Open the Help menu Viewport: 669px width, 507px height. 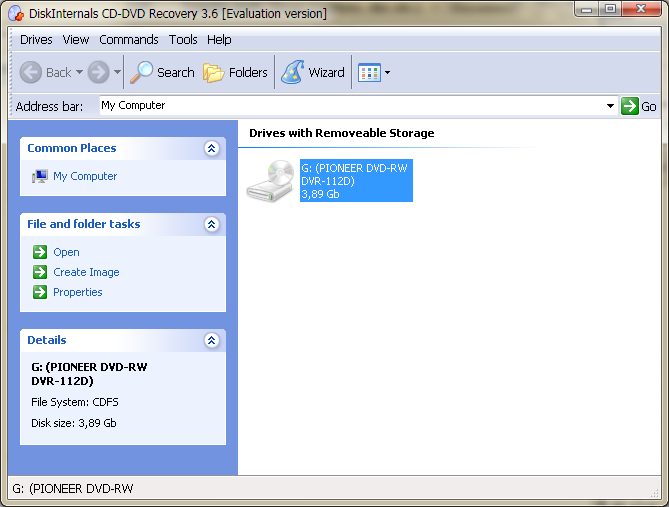(x=219, y=40)
